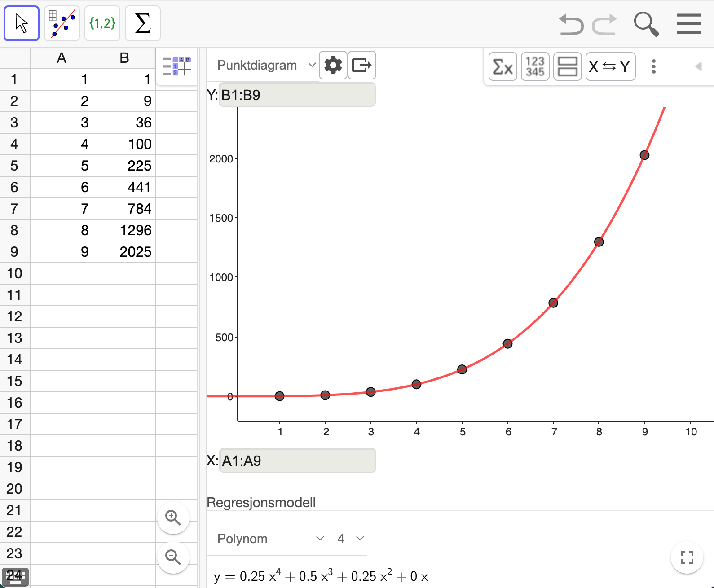Viewport: 714px width, 588px height.
Task: Select cell B7 with value 784
Action: pyautogui.click(x=124, y=209)
